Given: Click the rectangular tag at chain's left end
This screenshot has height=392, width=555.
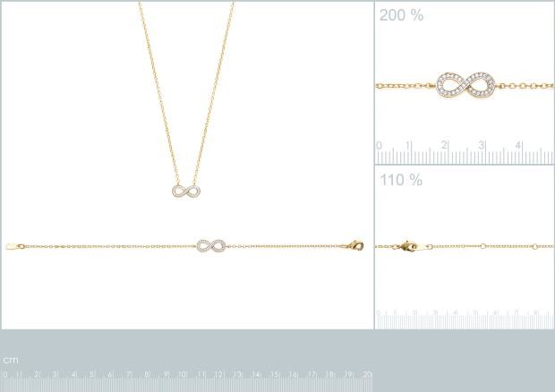Looking at the screenshot, I should [11, 246].
